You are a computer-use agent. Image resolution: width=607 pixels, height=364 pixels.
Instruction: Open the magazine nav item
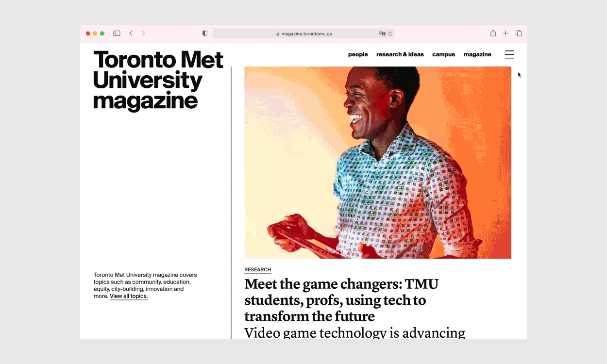477,54
